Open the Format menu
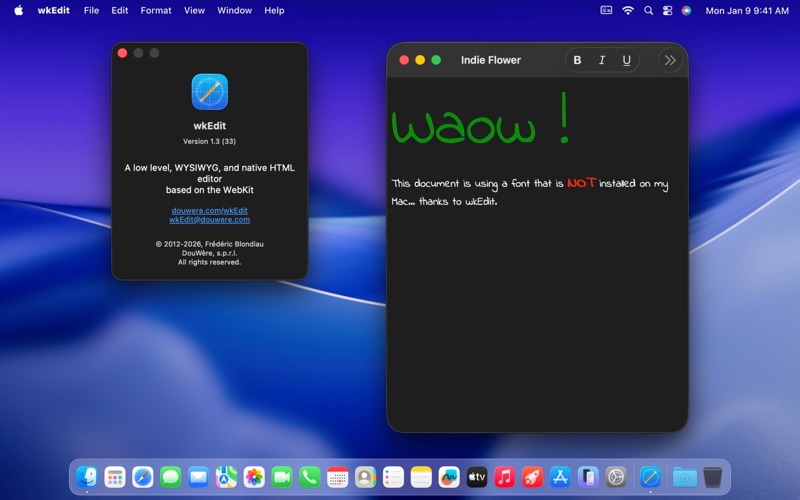800x500 pixels. click(156, 10)
